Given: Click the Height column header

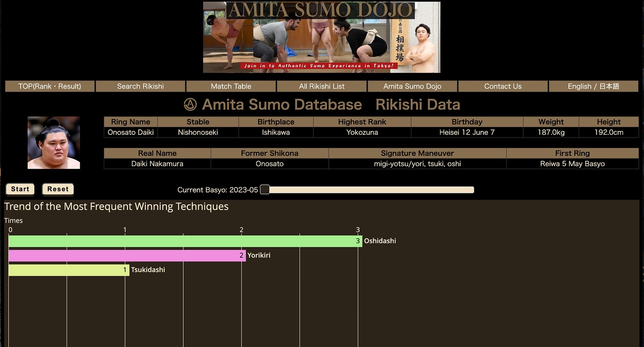Looking at the screenshot, I should point(609,122).
